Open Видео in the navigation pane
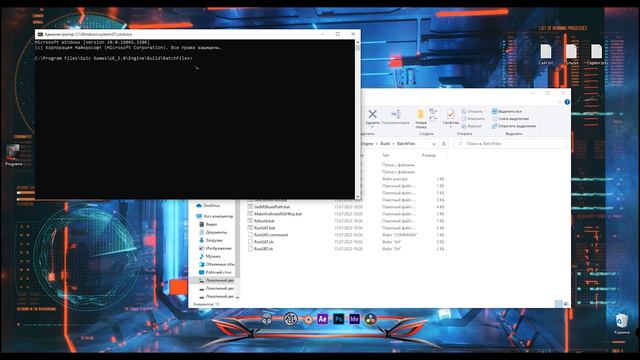 click(208, 224)
